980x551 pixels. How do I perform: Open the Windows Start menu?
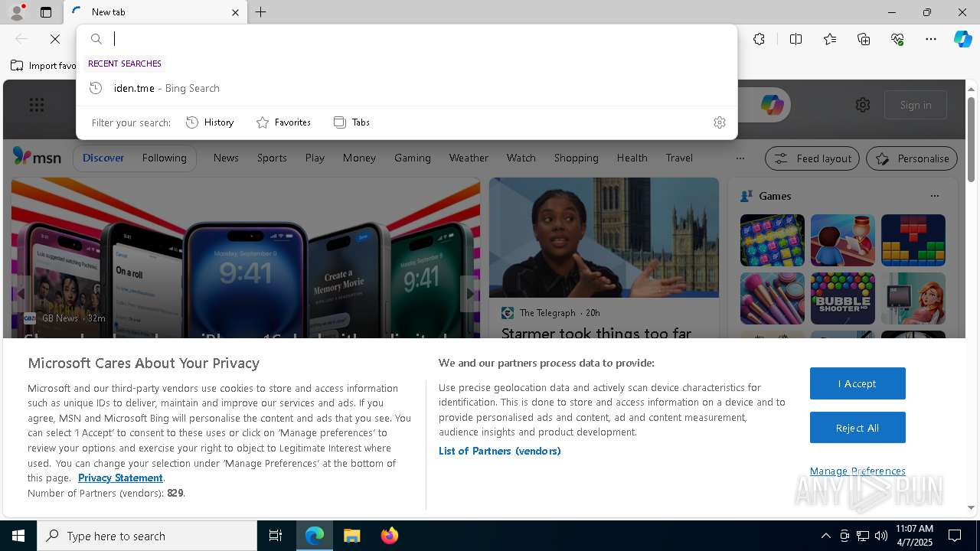click(x=18, y=536)
